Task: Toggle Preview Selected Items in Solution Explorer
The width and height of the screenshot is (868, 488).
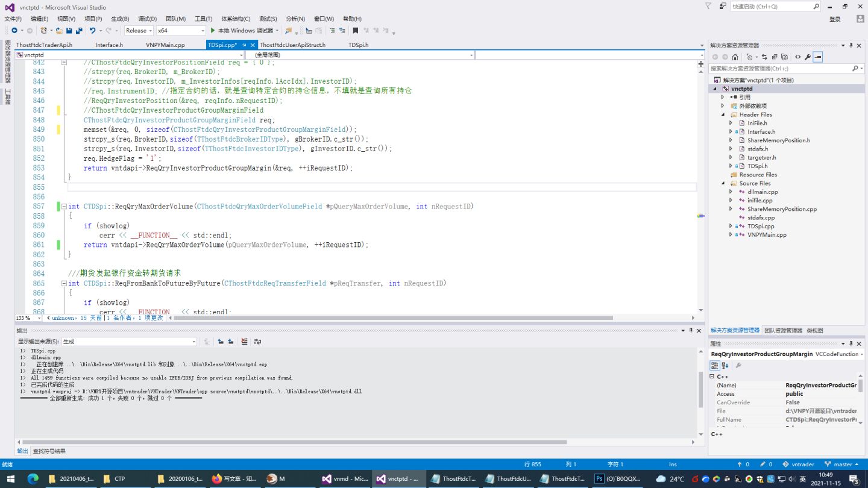Action: click(817, 57)
